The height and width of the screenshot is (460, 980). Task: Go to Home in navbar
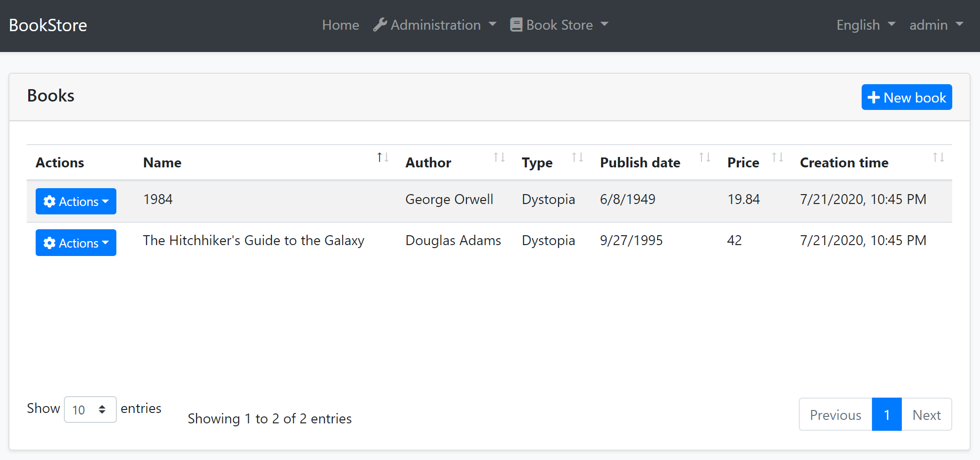pos(340,25)
